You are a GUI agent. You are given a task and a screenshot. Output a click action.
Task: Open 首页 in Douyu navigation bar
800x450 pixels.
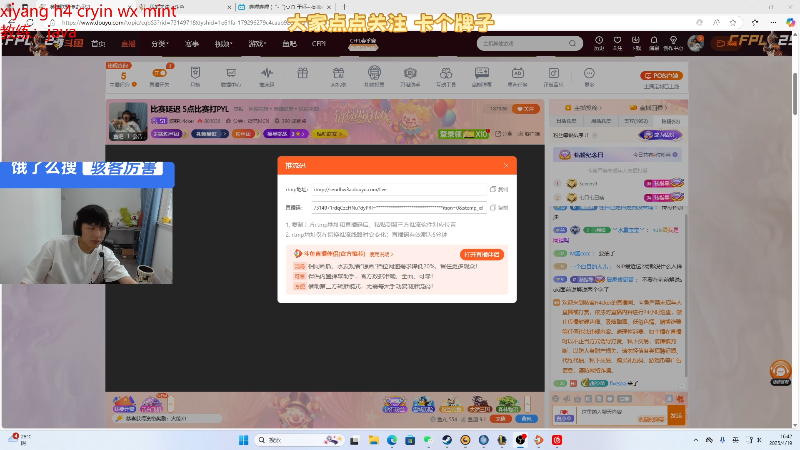[x=98, y=44]
